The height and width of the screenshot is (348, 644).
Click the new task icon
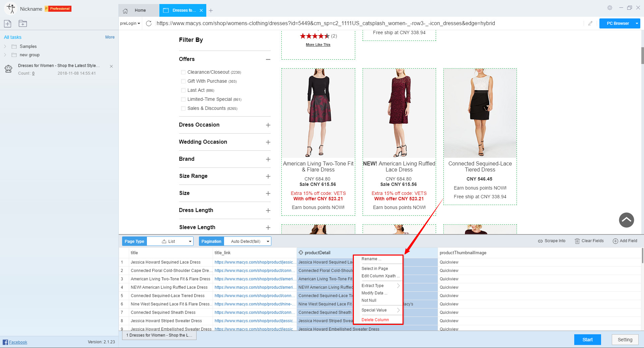(8, 23)
